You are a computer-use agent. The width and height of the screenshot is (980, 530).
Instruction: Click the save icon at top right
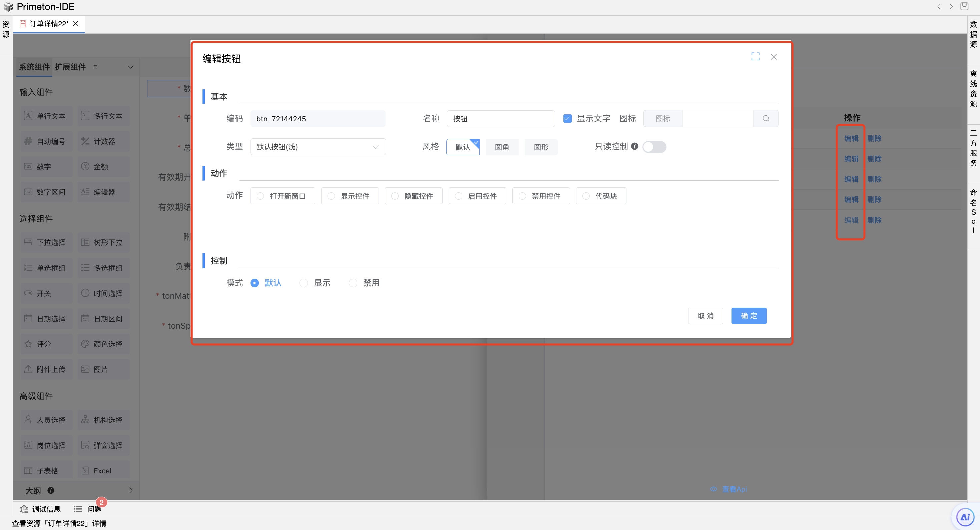[964, 6]
